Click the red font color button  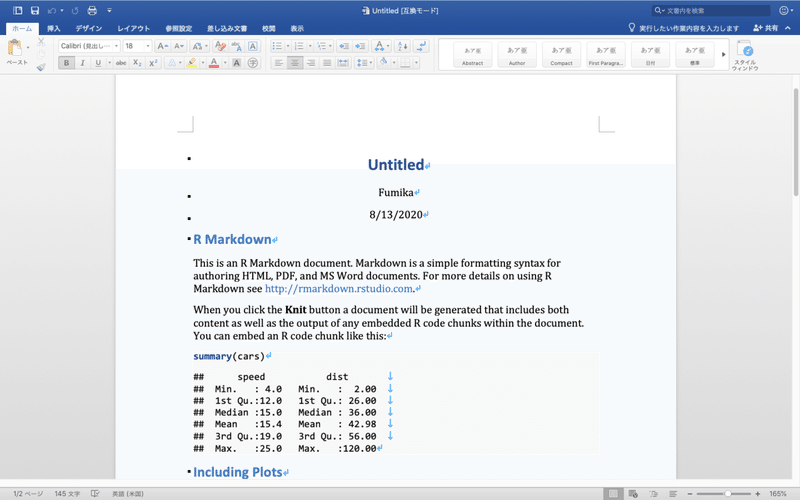pyautogui.click(x=214, y=63)
